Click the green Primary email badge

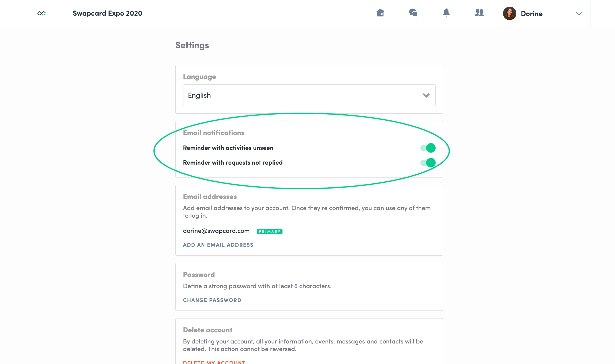270,232
